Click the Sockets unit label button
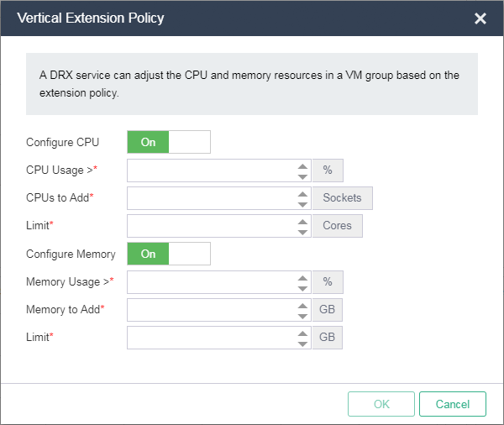Image resolution: width=504 pixels, height=425 pixels. [x=343, y=198]
